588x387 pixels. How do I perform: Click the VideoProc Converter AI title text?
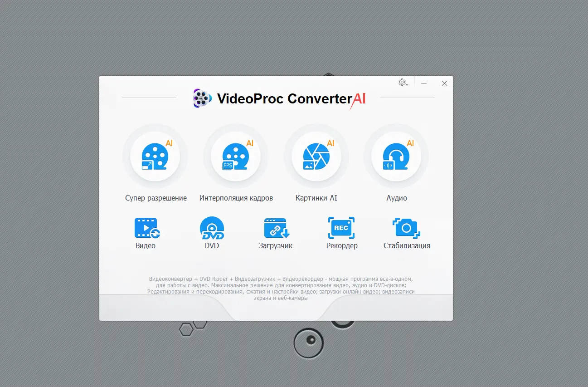click(x=291, y=98)
